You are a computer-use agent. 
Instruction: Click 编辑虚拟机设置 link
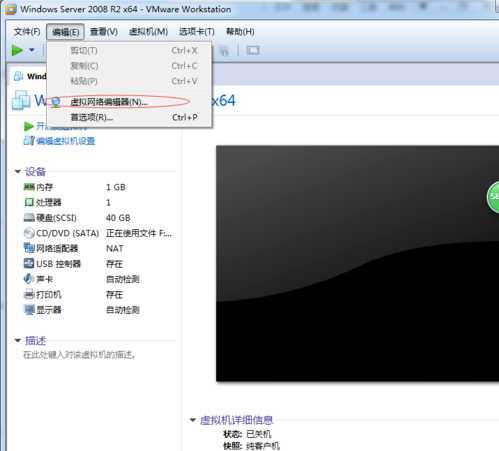click(66, 141)
